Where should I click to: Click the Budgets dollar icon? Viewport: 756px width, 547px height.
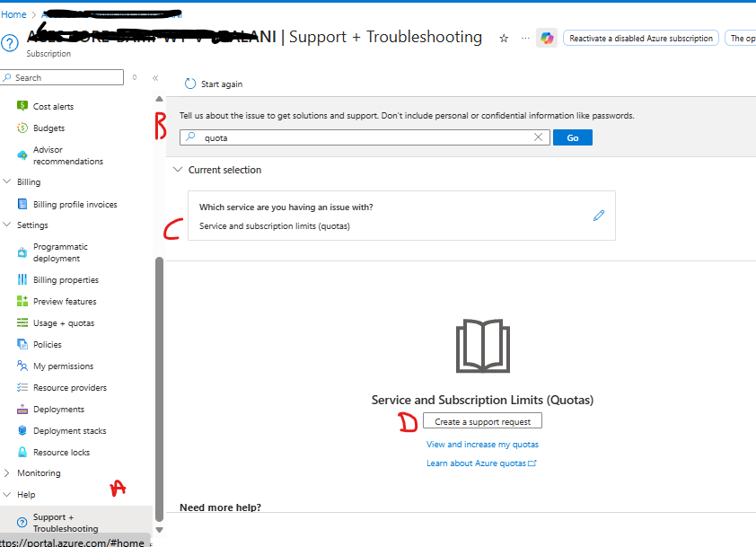coord(22,128)
